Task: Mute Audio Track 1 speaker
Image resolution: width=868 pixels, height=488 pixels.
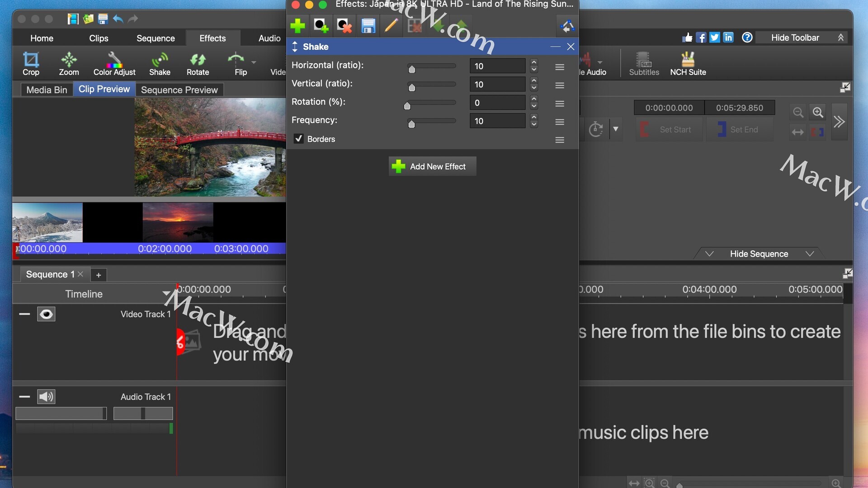Action: point(46,397)
